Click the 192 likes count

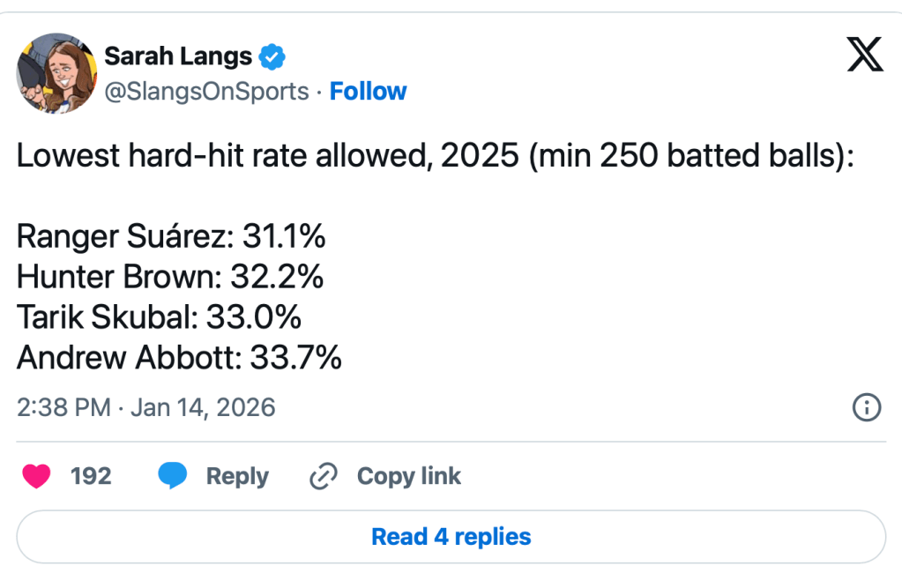pos(91,476)
